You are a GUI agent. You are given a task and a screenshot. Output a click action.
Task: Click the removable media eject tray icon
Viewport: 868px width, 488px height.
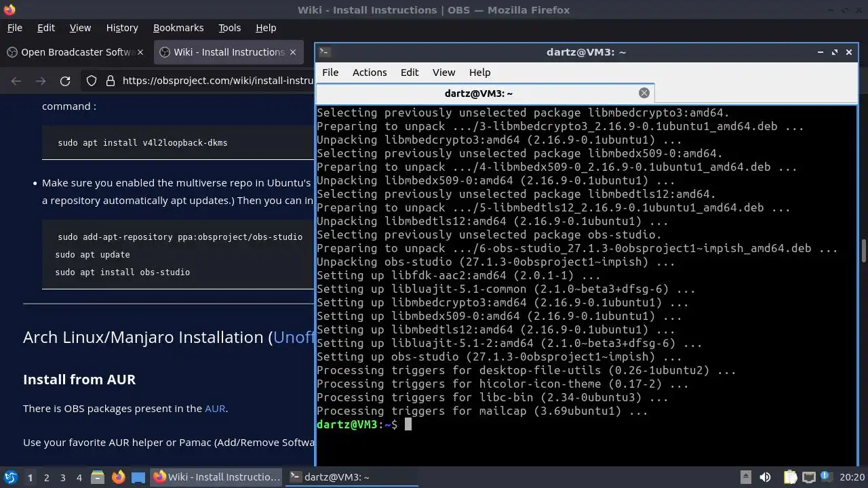point(745,477)
